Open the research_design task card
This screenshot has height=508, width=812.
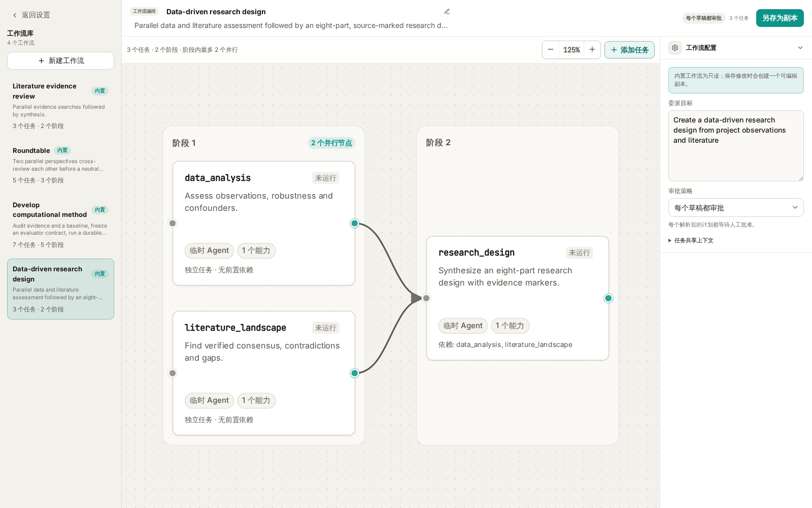point(518,298)
